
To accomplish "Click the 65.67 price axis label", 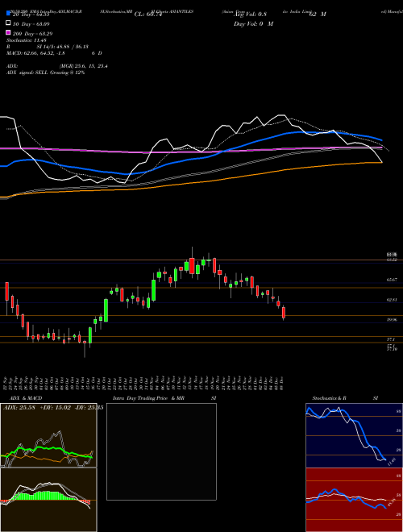I will point(392,280).
